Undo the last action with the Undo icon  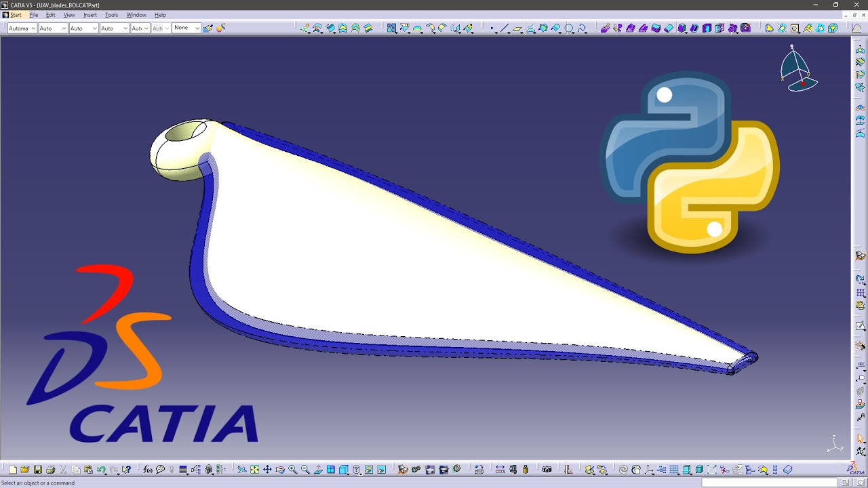pos(101,469)
